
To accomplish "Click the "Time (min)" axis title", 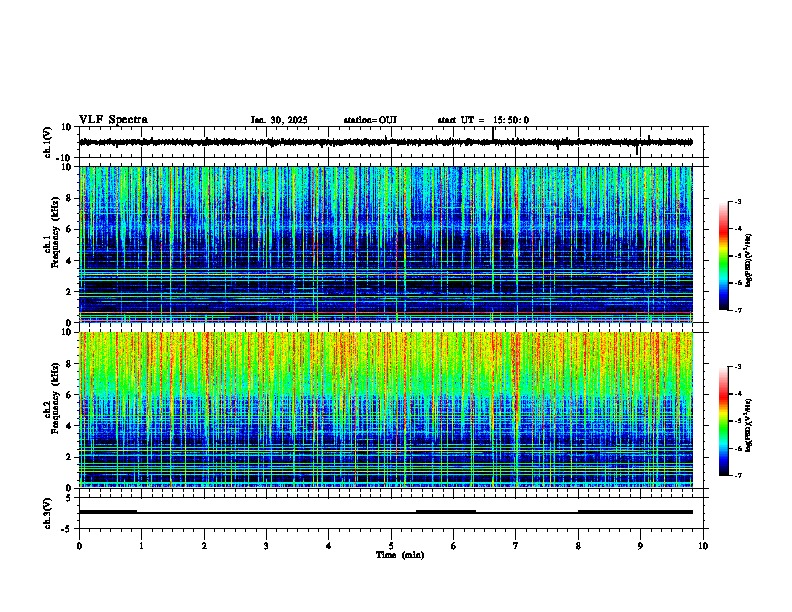I will click(400, 555).
